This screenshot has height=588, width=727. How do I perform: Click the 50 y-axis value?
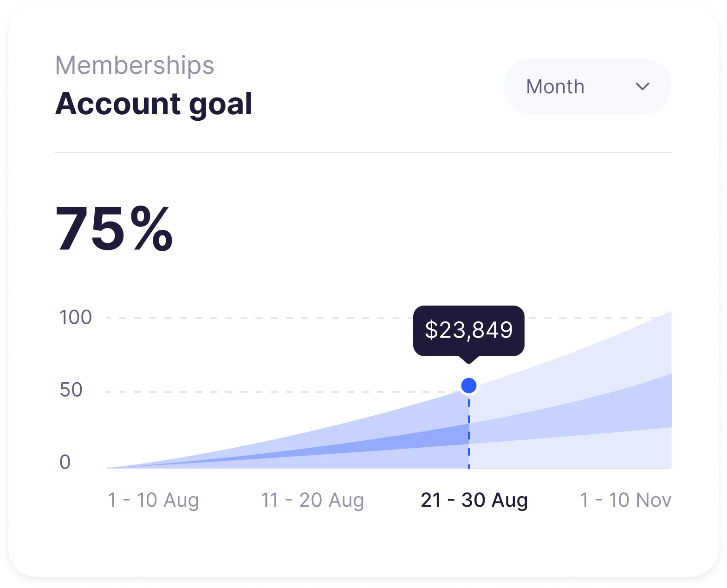pos(71,390)
